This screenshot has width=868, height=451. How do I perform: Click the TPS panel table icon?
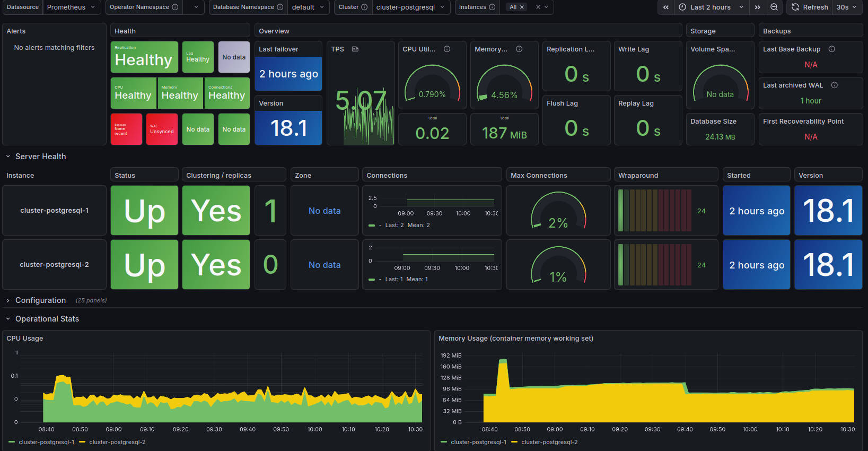click(x=355, y=49)
